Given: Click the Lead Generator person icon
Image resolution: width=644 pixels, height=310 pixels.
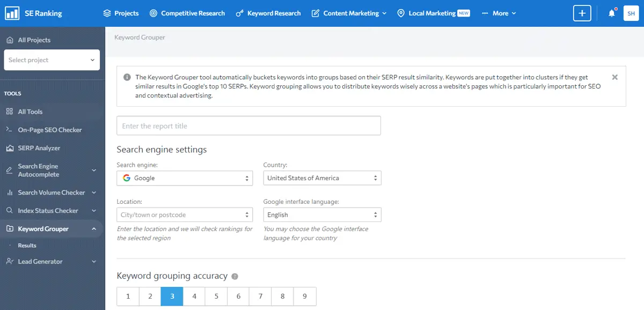Looking at the screenshot, I should coord(9,262).
